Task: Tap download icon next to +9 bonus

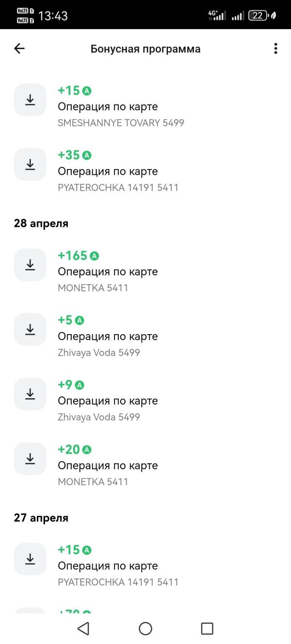Action: click(30, 394)
